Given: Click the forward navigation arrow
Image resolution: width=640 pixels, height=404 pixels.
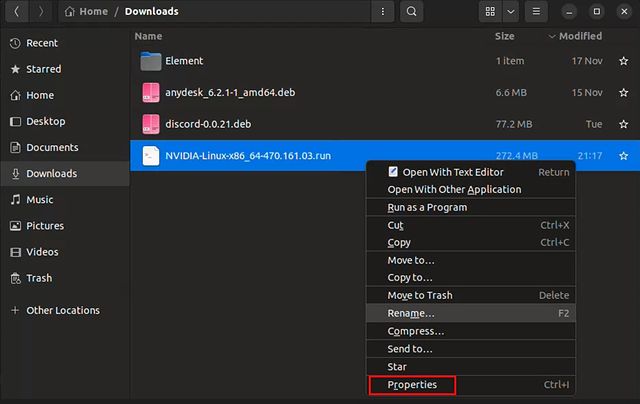Looking at the screenshot, I should [40, 11].
